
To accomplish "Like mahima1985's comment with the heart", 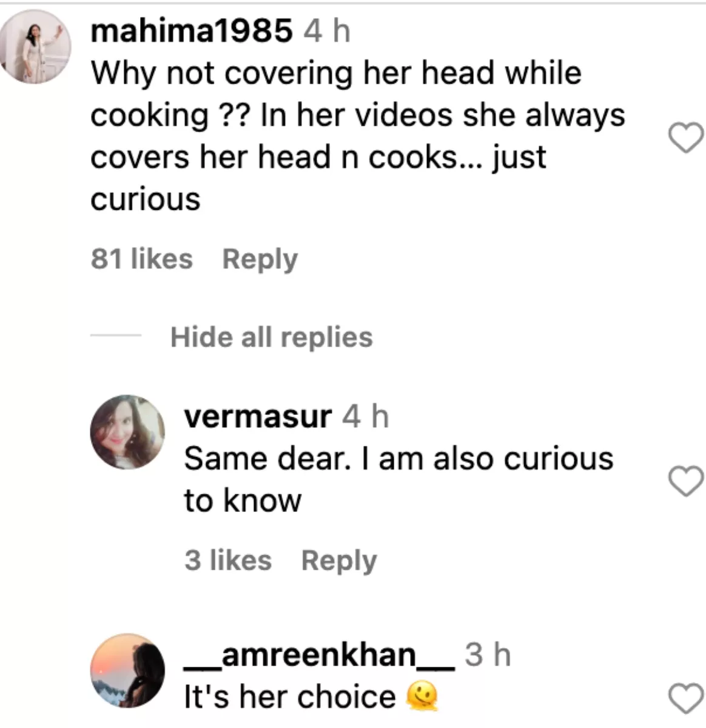I will tap(686, 138).
